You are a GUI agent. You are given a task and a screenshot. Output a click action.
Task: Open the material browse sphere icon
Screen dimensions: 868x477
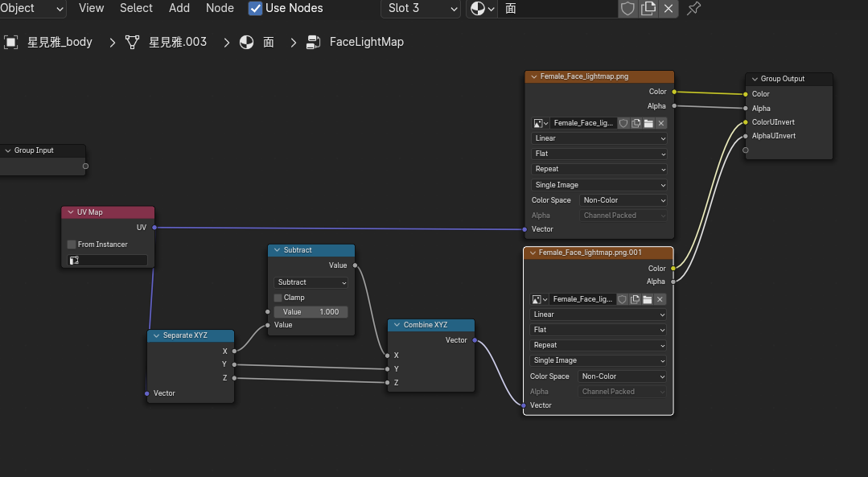pyautogui.click(x=480, y=9)
